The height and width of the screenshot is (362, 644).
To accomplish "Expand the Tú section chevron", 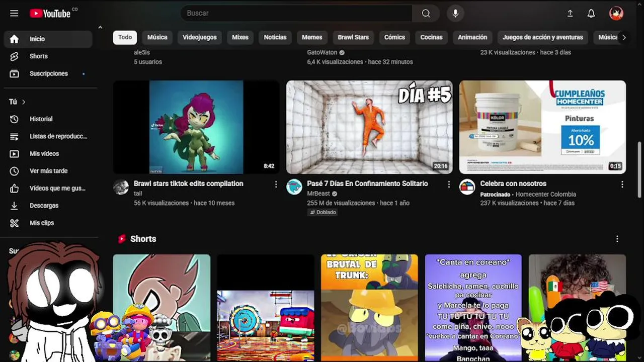I will (x=24, y=102).
